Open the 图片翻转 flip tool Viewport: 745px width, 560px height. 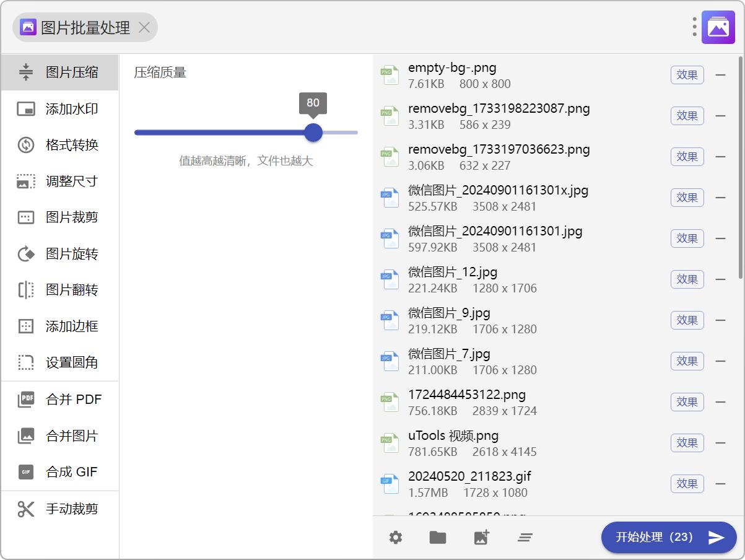click(x=60, y=290)
